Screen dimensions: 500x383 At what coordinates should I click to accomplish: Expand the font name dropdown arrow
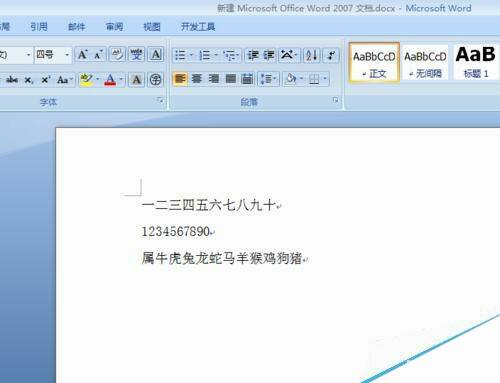tap(29, 54)
